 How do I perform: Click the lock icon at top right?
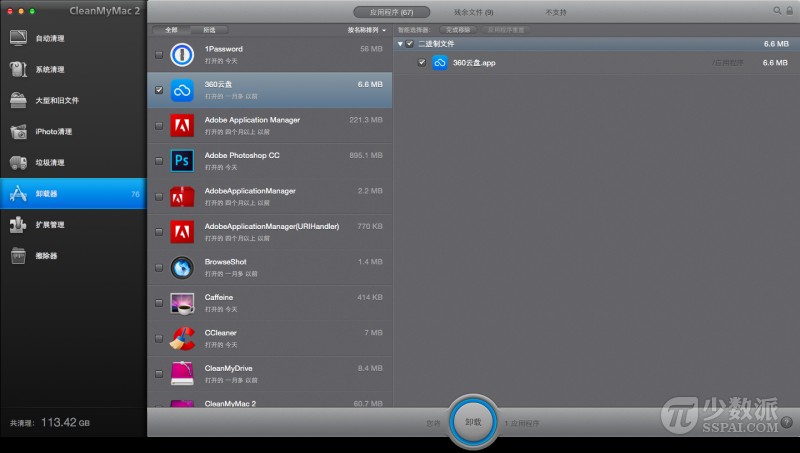790,10
